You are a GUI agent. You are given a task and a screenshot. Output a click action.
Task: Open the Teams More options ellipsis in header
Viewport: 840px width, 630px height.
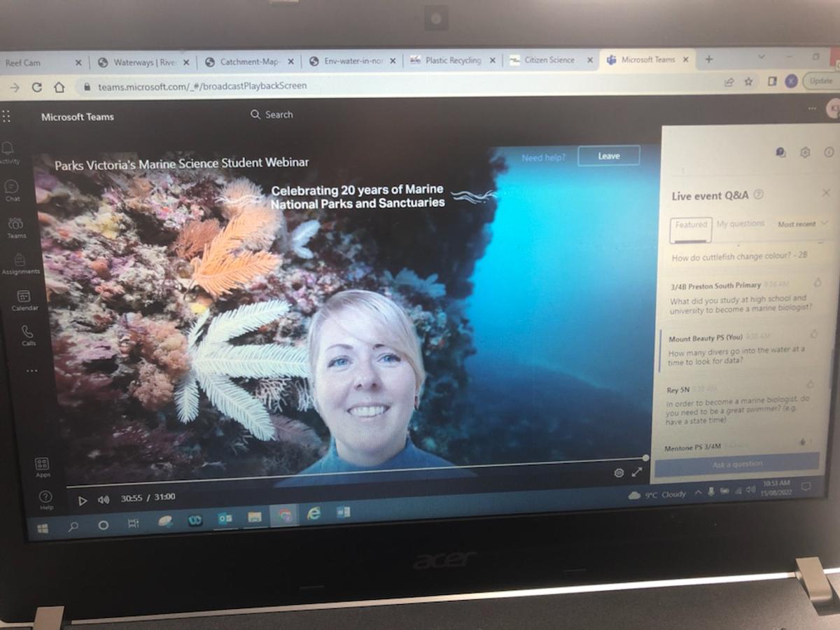pos(812,108)
